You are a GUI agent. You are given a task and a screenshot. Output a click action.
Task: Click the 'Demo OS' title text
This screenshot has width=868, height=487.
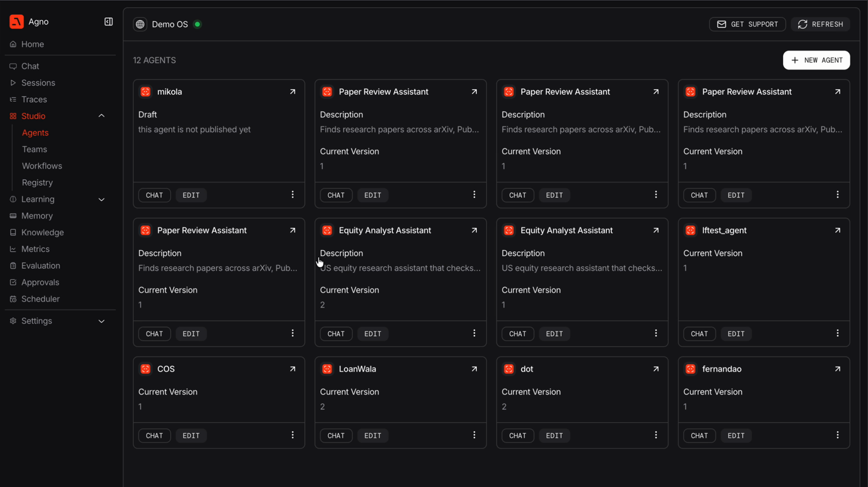[170, 24]
